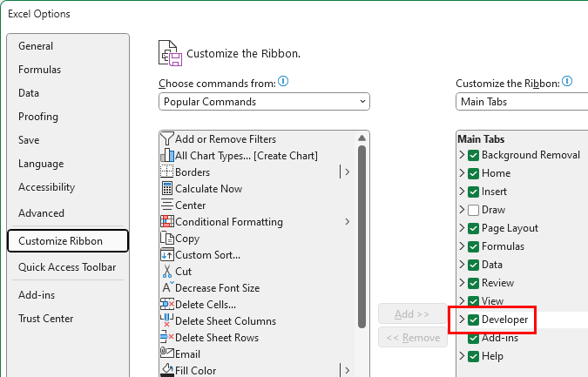
Task: Select the Add or Remove Filters funnel icon
Action: [167, 139]
